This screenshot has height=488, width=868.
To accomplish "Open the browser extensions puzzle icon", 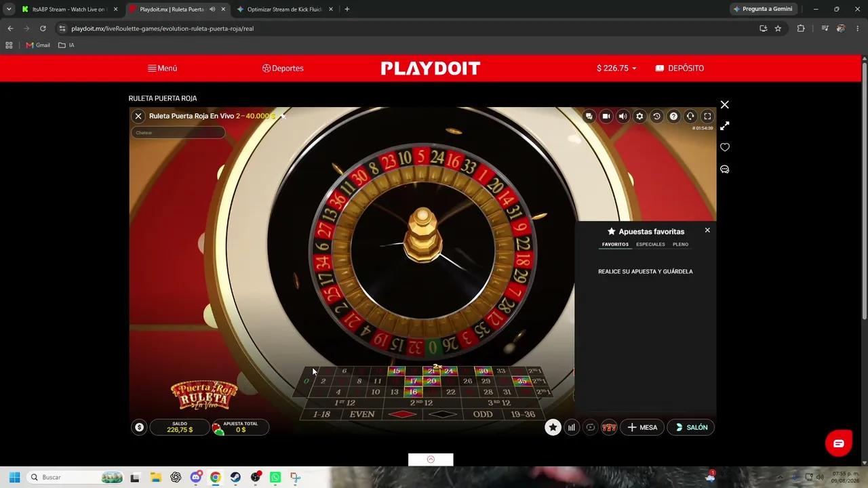I will point(801,28).
